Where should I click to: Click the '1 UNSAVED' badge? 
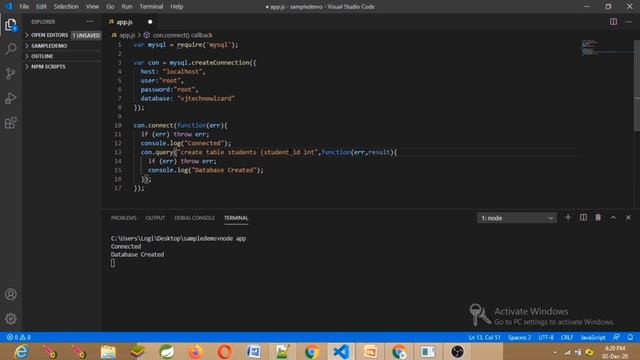click(x=86, y=36)
